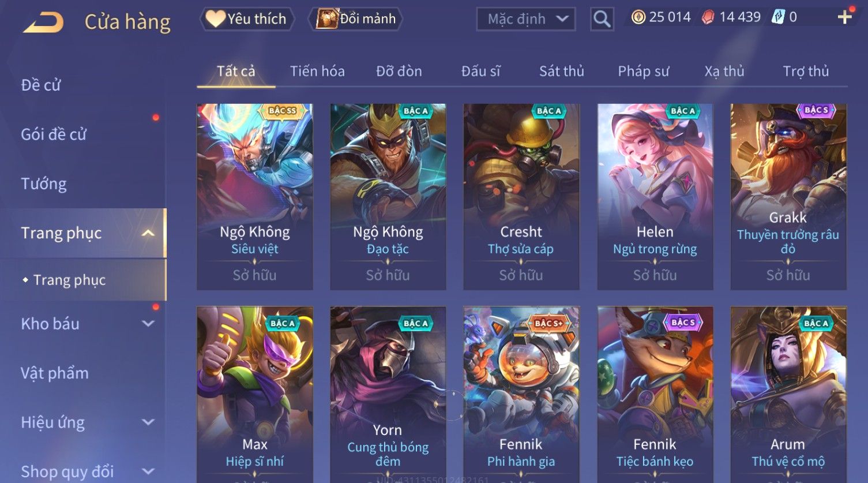
Task: Go to Tướng in sidebar
Action: pyautogui.click(x=44, y=184)
